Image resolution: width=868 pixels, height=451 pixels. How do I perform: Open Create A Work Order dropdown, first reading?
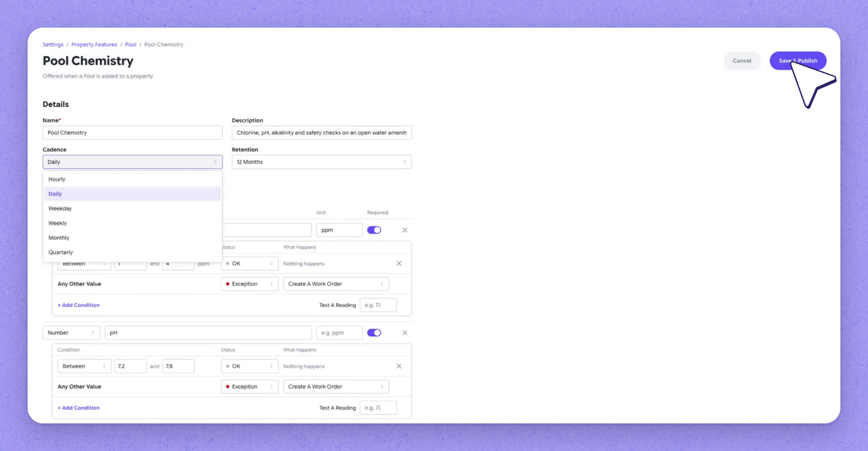click(x=336, y=284)
